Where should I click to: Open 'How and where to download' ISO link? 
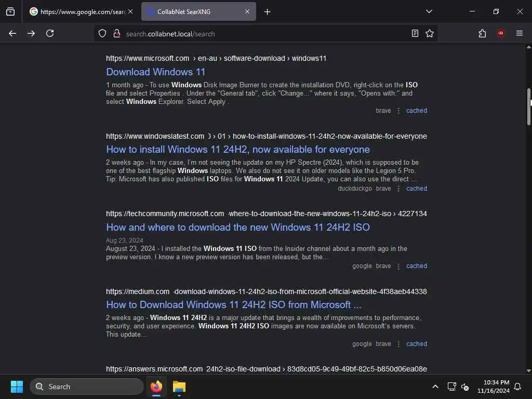tap(238, 227)
